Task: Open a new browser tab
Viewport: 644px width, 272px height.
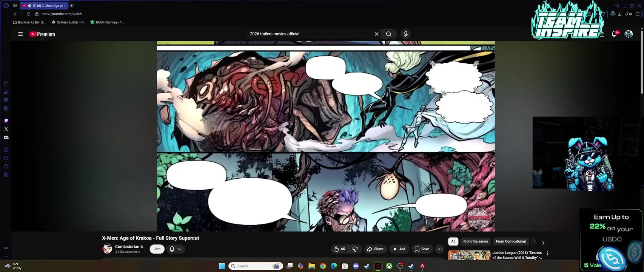Action: 71,6
